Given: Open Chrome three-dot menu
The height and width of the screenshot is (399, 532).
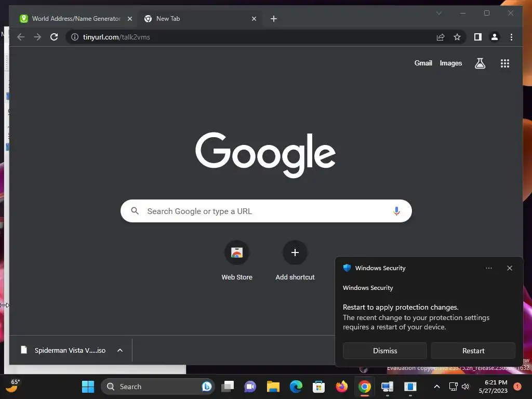Looking at the screenshot, I should 511,37.
